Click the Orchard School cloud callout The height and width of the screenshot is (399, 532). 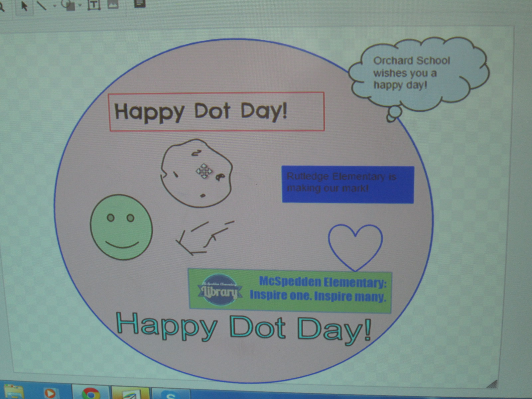tap(416, 73)
